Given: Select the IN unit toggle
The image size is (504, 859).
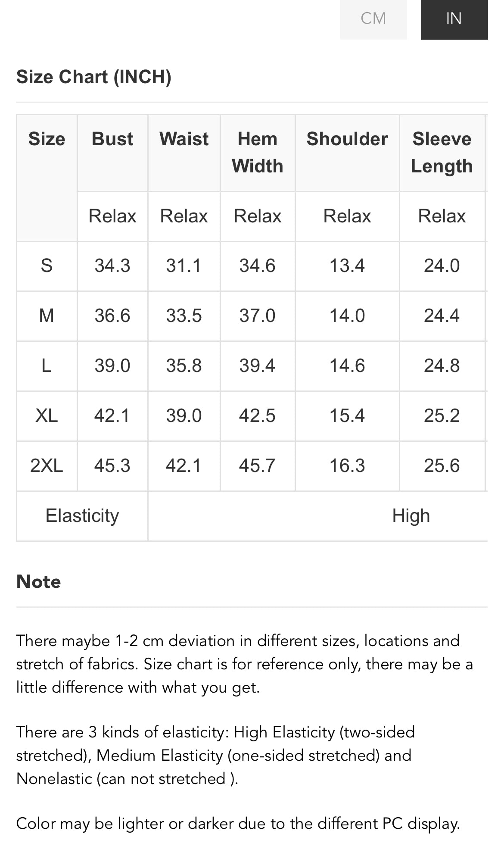Looking at the screenshot, I should [454, 19].
